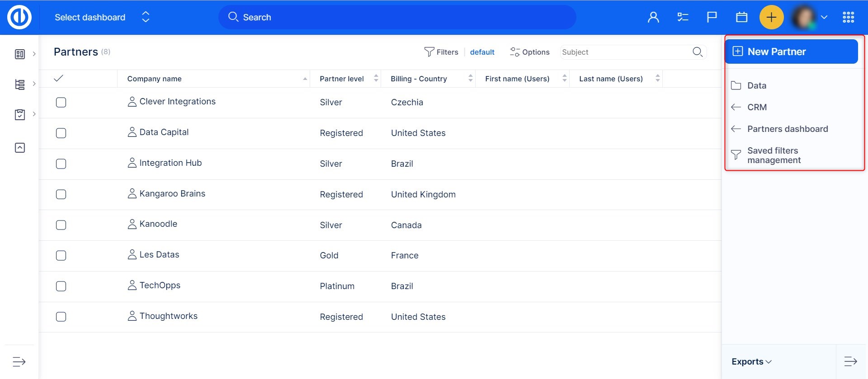The image size is (868, 379).
Task: Click the Easy Redmine logo icon
Action: (19, 17)
